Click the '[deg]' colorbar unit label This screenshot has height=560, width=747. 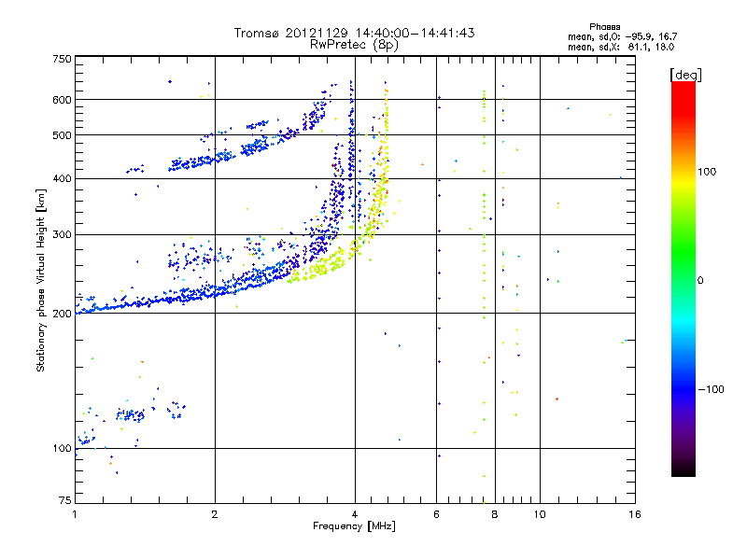pos(685,75)
